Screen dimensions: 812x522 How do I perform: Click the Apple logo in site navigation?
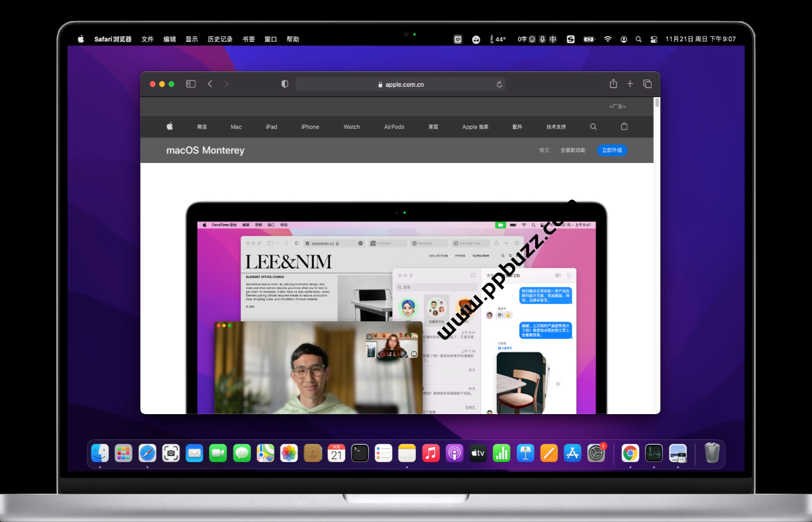pyautogui.click(x=170, y=126)
